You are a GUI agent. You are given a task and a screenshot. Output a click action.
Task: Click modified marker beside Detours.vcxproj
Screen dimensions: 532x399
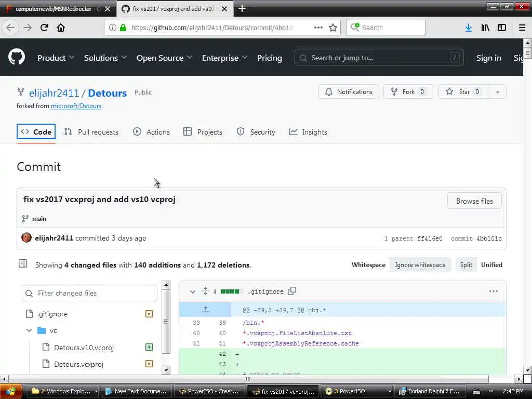point(149,364)
